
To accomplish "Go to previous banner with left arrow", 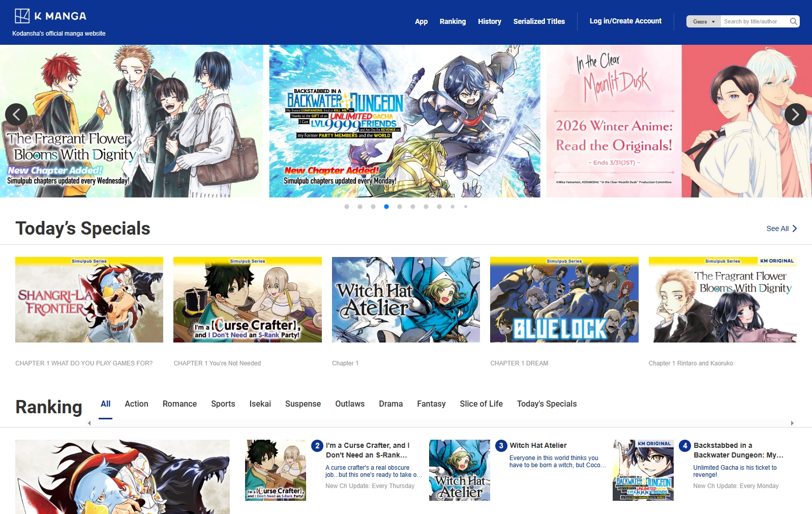I will coord(16,115).
